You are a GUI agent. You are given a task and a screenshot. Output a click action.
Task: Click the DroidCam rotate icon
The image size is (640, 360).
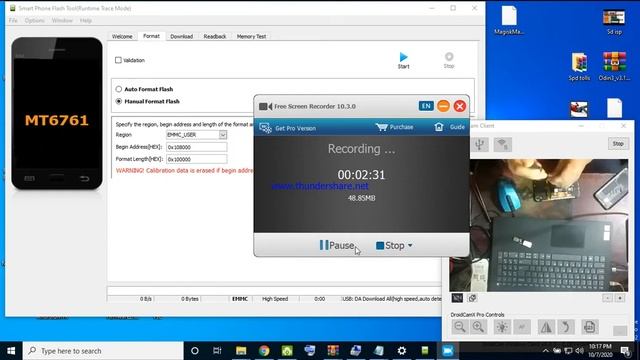click(x=566, y=327)
